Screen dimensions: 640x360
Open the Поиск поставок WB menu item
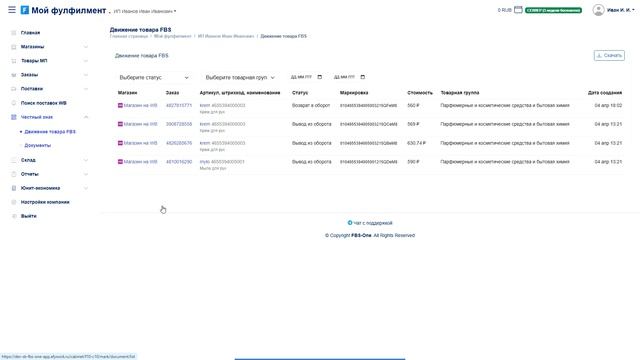(x=44, y=103)
